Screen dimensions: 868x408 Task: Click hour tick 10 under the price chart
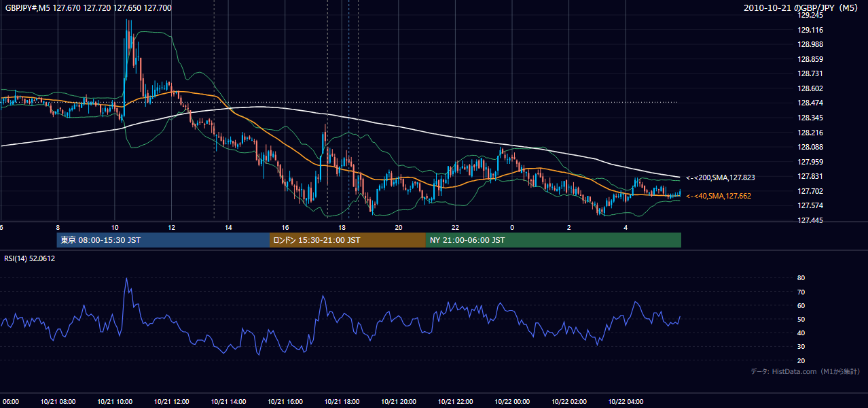[x=115, y=227]
